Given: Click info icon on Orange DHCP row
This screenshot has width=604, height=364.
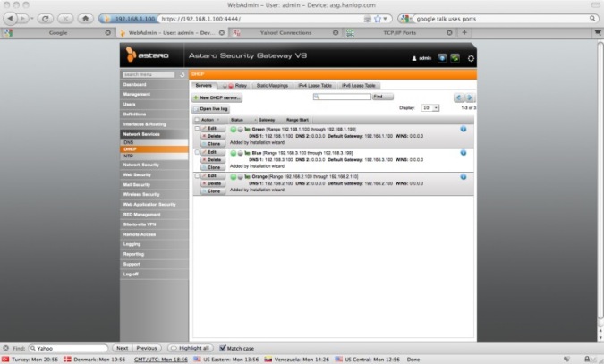Looking at the screenshot, I should tap(463, 177).
